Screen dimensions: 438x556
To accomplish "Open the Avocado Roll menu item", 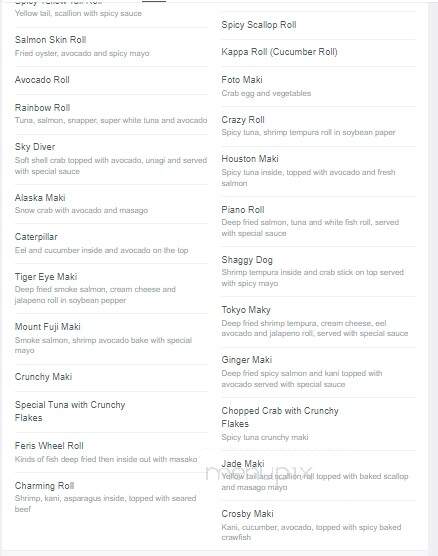I will (42, 80).
